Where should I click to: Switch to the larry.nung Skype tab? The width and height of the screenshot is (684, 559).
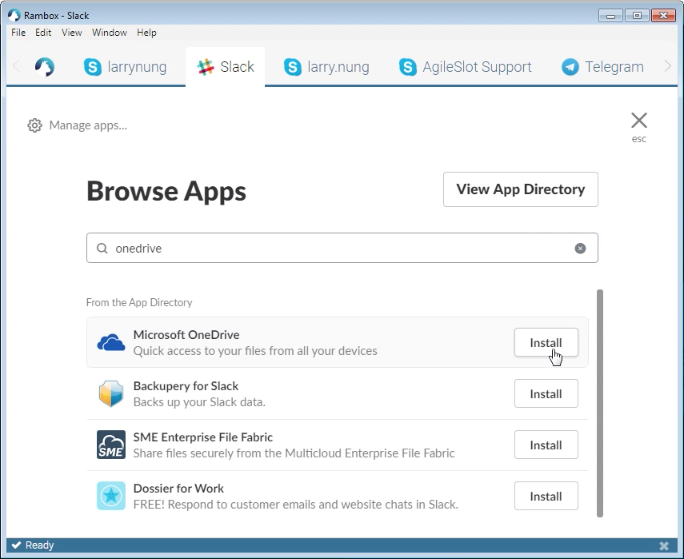[326, 67]
